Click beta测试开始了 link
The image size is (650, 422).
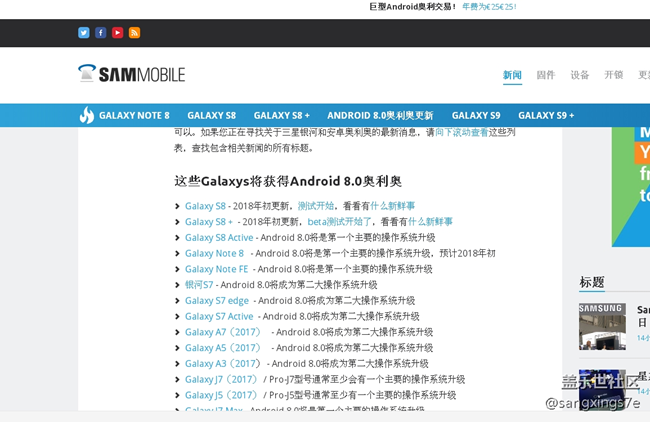(340, 222)
